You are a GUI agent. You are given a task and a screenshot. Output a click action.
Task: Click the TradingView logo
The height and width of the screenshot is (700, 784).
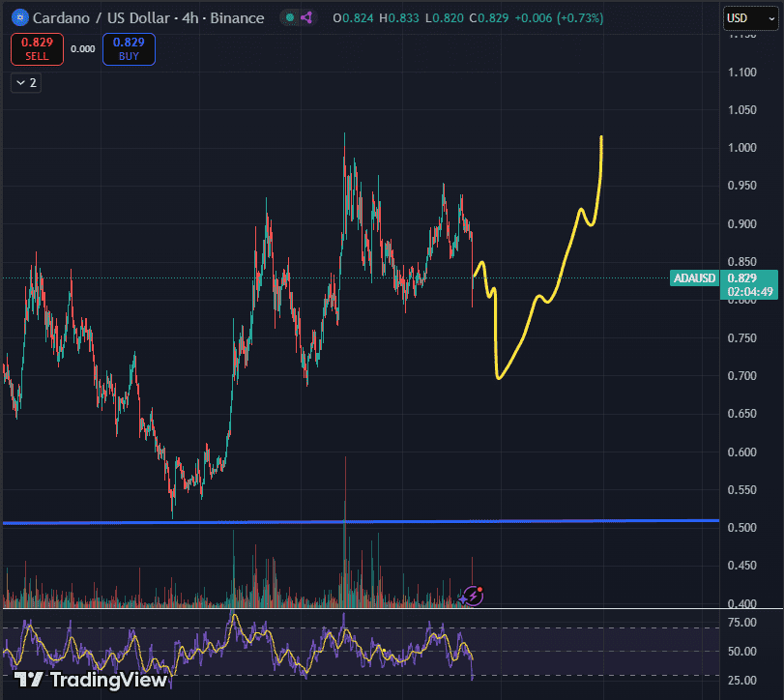87,680
